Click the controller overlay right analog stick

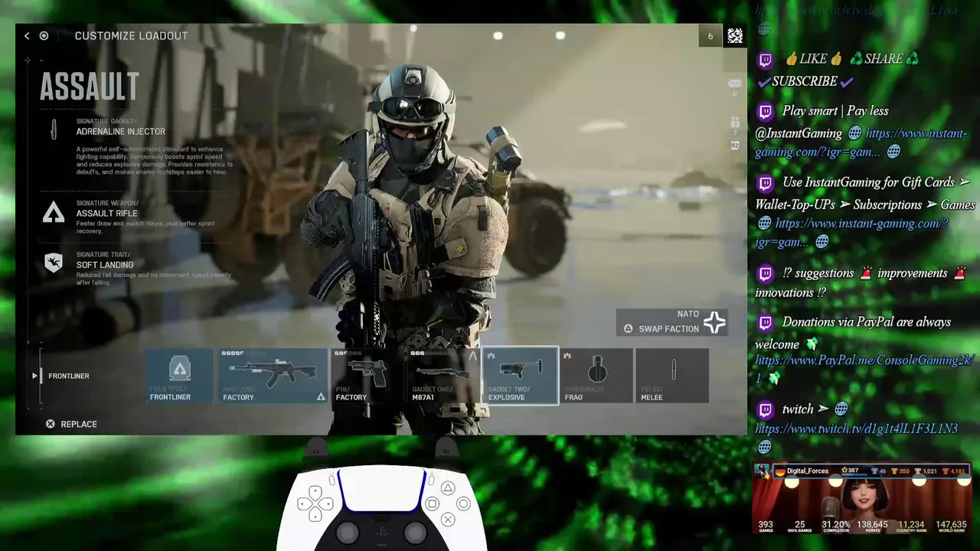point(415,531)
